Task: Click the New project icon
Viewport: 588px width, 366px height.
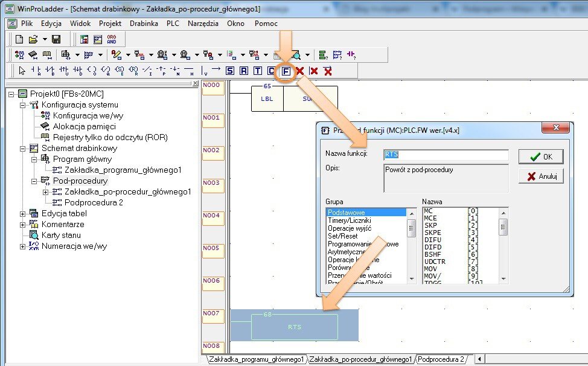Action: (x=19, y=39)
